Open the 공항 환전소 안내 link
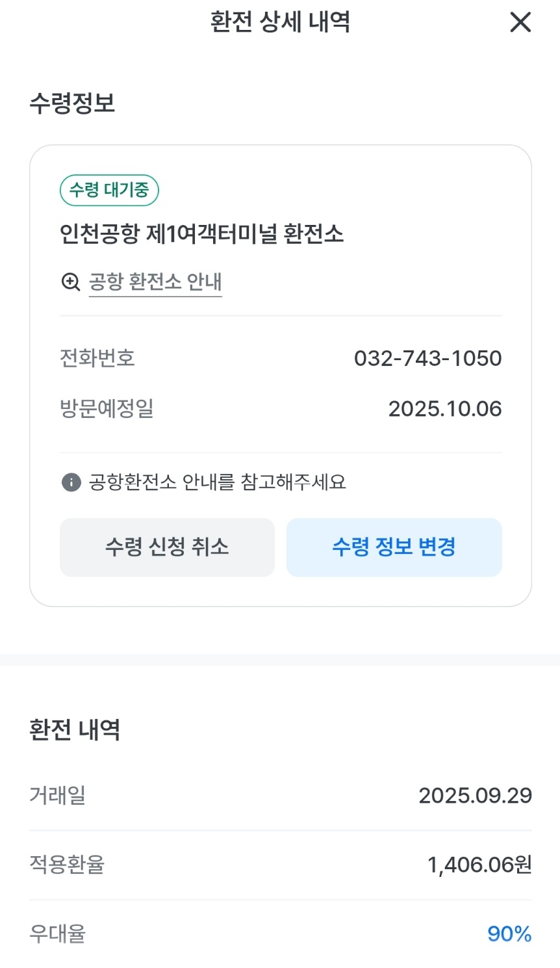This screenshot has height=968, width=560. point(155,282)
